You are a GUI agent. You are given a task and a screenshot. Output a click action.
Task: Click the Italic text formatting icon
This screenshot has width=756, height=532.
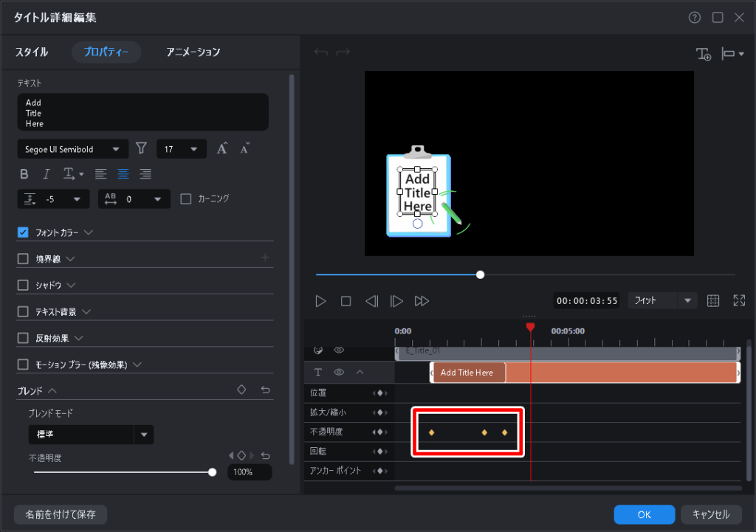coord(47,174)
